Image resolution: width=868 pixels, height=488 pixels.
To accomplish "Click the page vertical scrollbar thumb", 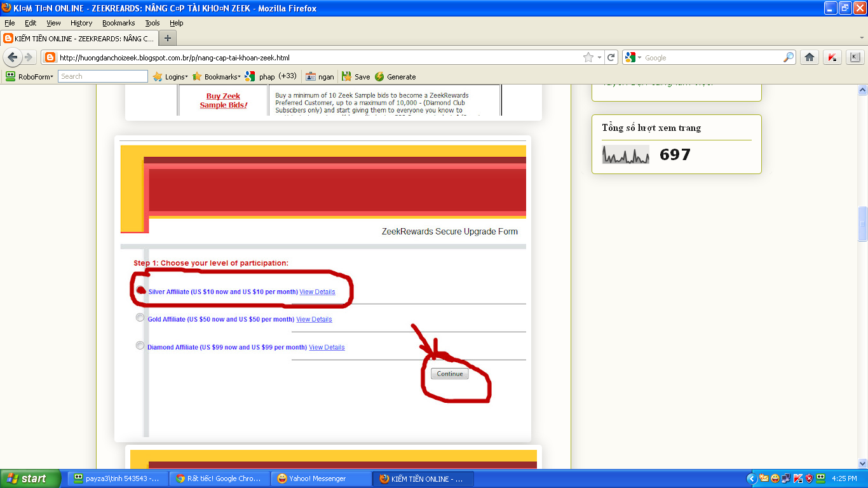I will coord(862,224).
